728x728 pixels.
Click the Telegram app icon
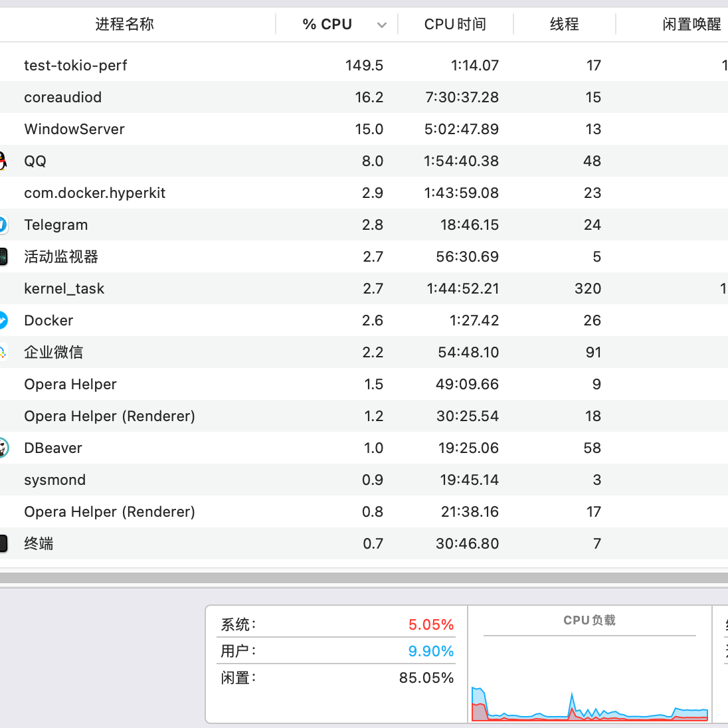pos(3,225)
